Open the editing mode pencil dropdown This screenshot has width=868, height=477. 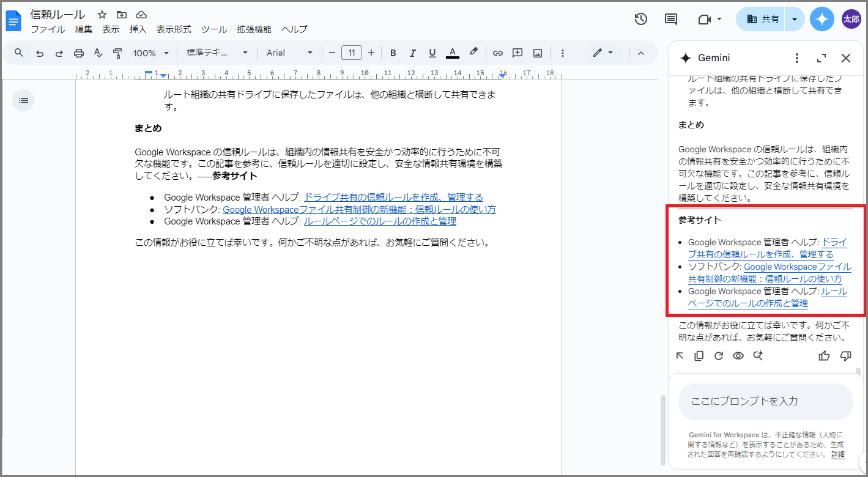[603, 53]
